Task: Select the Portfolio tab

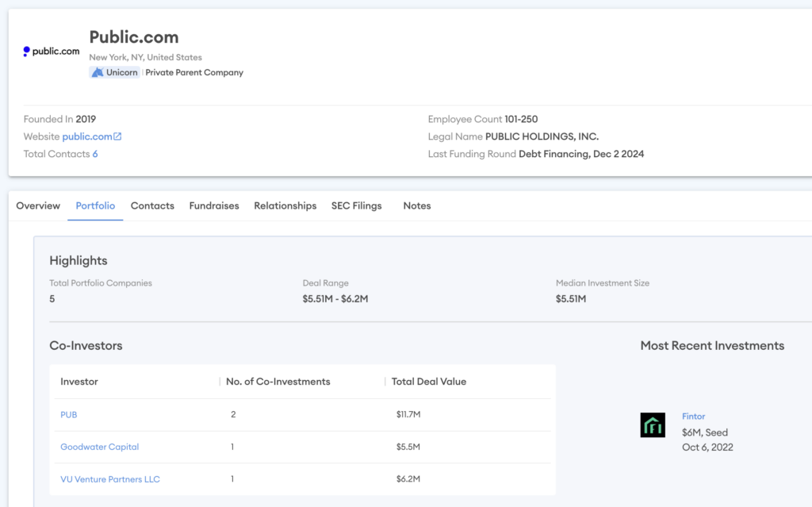Action: (x=95, y=205)
